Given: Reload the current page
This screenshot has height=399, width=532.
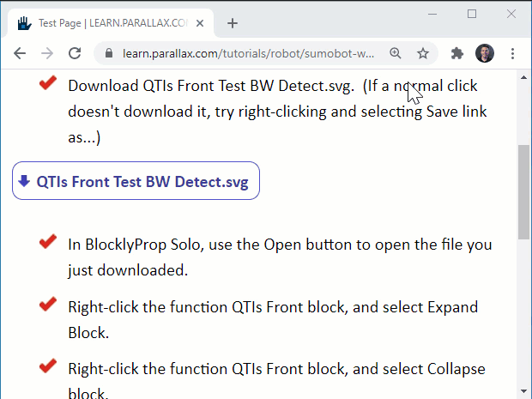Looking at the screenshot, I should click(x=75, y=53).
